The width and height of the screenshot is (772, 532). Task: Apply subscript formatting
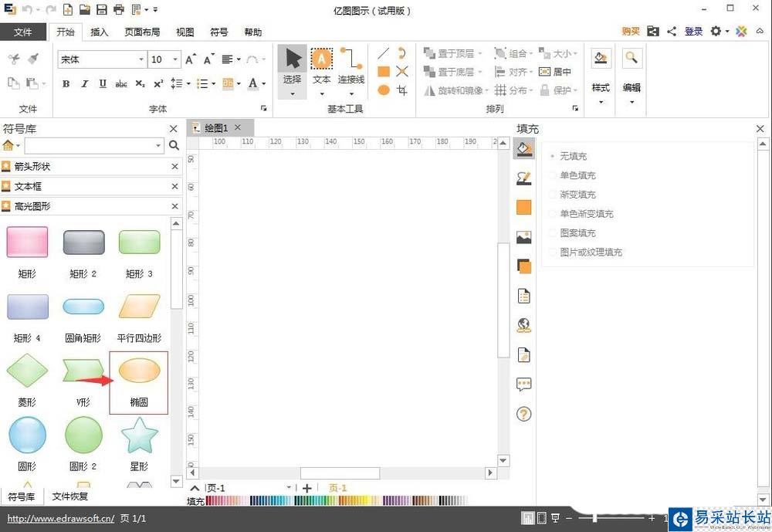[x=140, y=83]
